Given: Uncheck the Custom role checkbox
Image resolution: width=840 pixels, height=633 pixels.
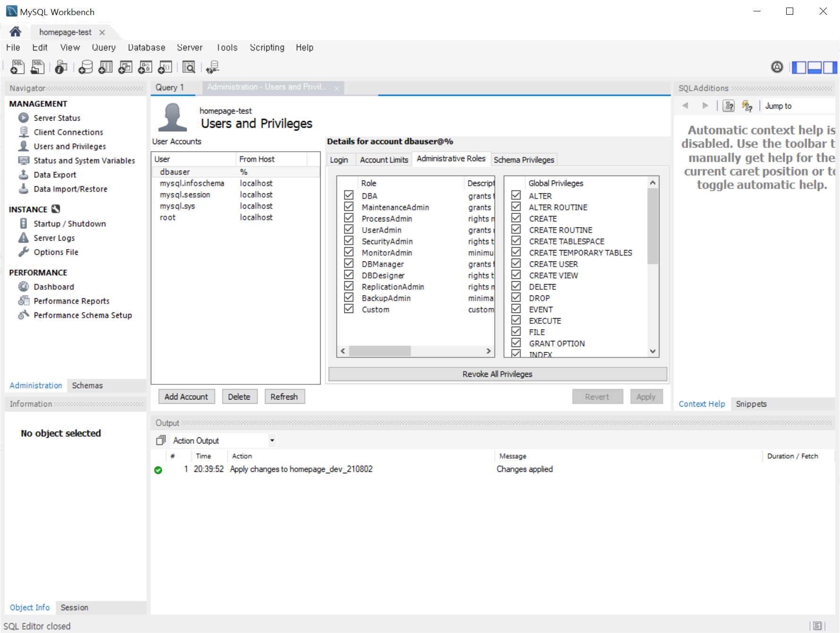Looking at the screenshot, I should click(x=349, y=309).
